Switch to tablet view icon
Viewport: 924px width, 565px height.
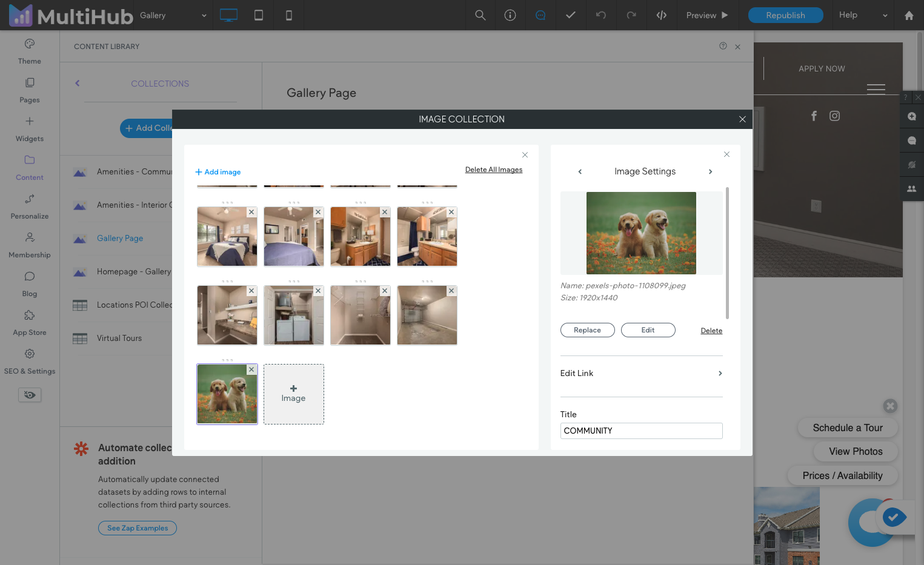click(259, 15)
